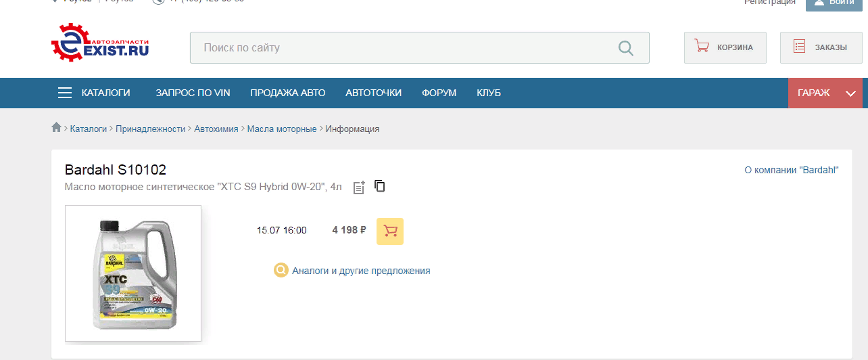
Task: Open Автоточки section
Action: [373, 93]
